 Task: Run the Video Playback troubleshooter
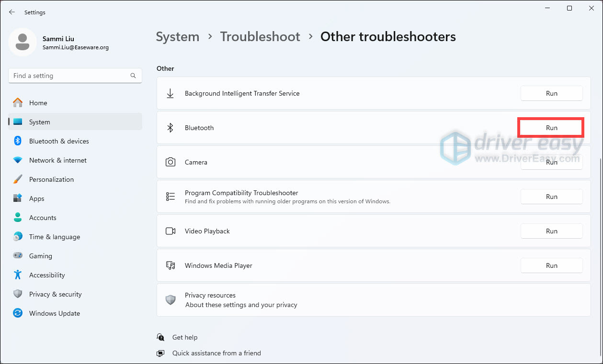coord(551,231)
